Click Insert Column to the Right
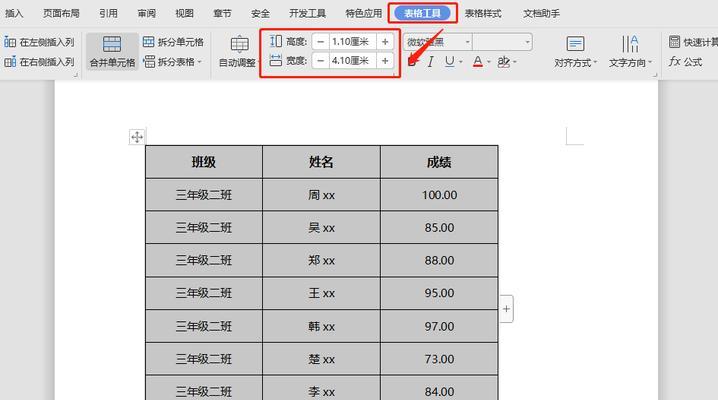This screenshot has height=400, width=718. [x=39, y=61]
